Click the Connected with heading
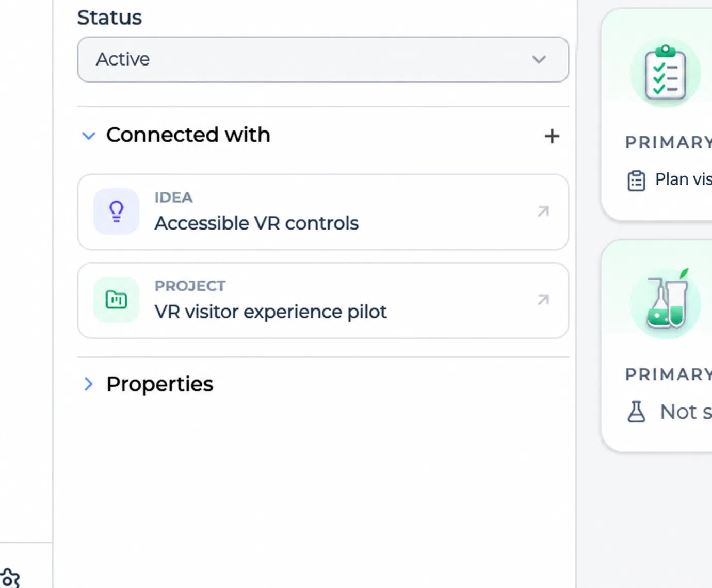Screen dimensions: 712x588 pyautogui.click(x=188, y=135)
